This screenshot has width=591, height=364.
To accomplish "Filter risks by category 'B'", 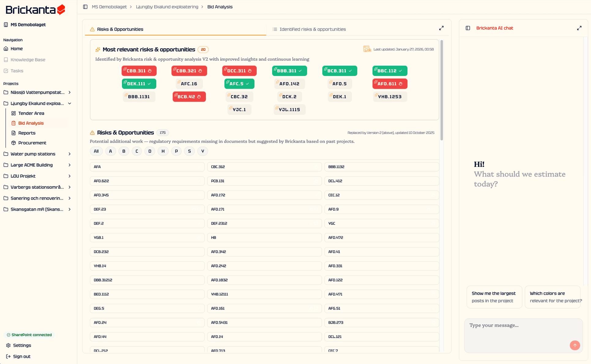I will 124,151.
